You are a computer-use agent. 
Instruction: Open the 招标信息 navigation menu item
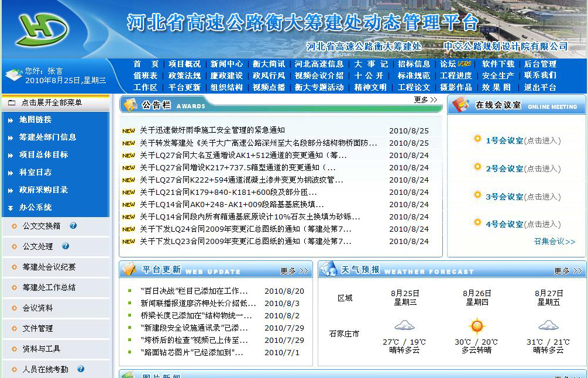[x=414, y=64]
